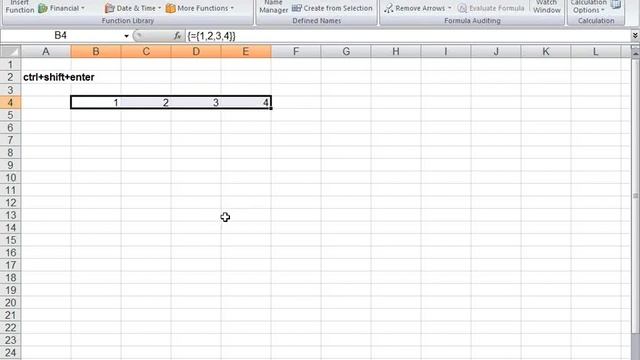Click cell B4 containing value 1
The height and width of the screenshot is (360, 640).
click(x=96, y=102)
